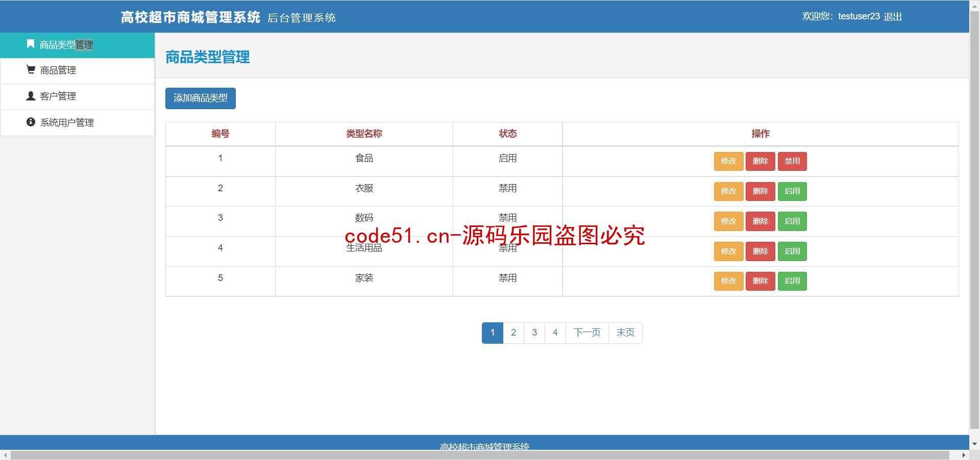Go to pagination page 3

coord(534,333)
